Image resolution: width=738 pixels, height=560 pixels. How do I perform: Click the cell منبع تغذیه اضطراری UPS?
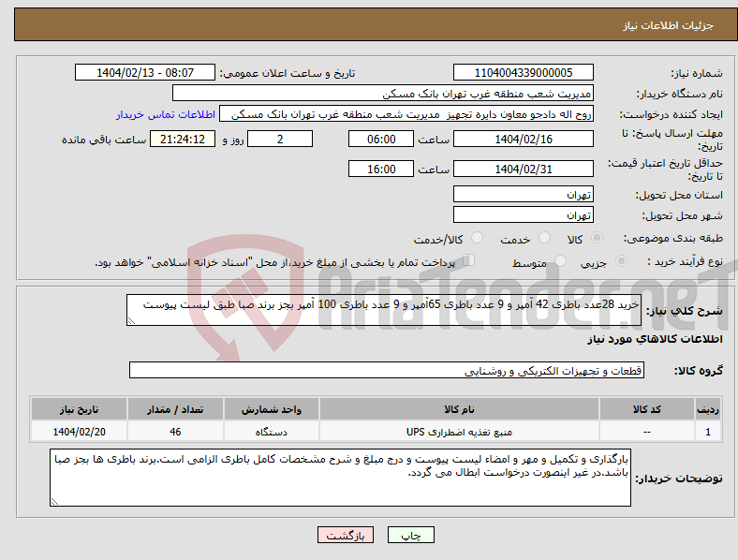click(459, 432)
